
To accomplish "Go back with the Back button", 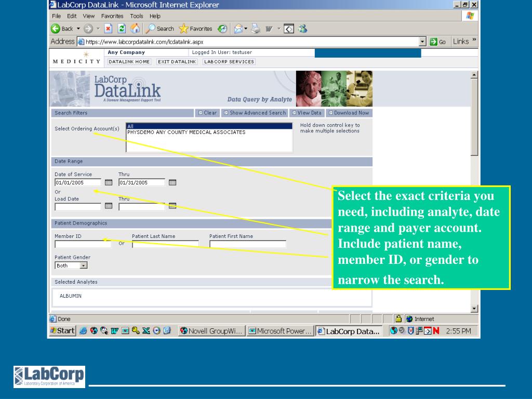I will point(62,29).
